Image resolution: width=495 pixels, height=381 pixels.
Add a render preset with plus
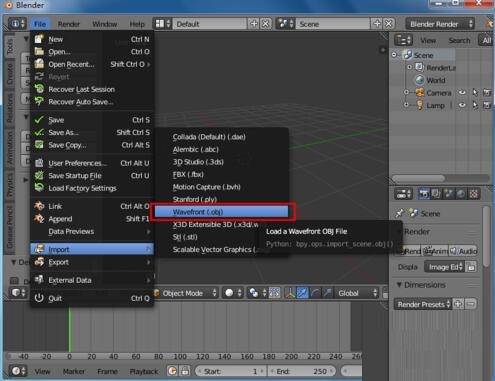pyautogui.click(x=458, y=304)
